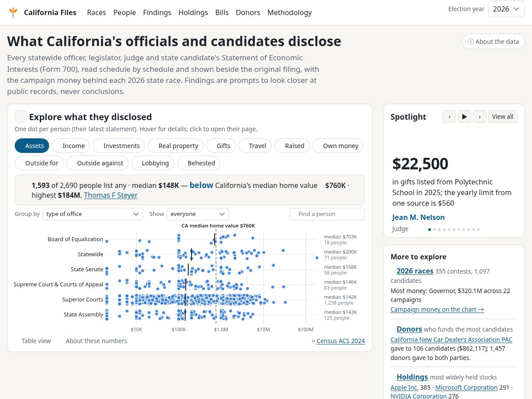The height and width of the screenshot is (399, 532).
Task: Follow Campaign money on the chart link
Action: click(437, 309)
